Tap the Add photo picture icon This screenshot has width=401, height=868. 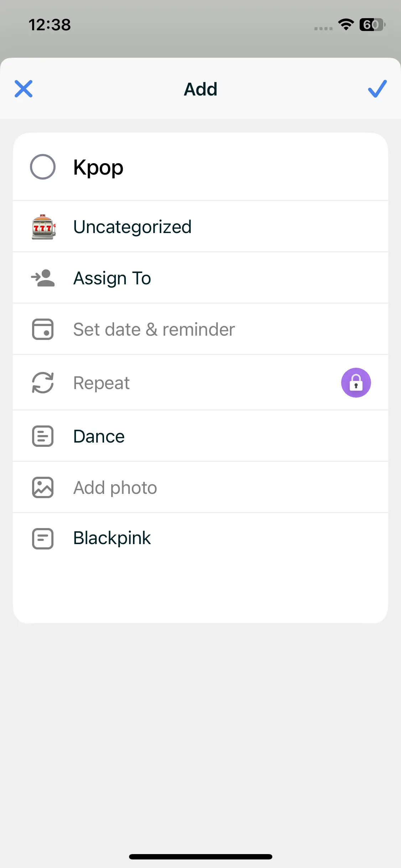point(43,487)
